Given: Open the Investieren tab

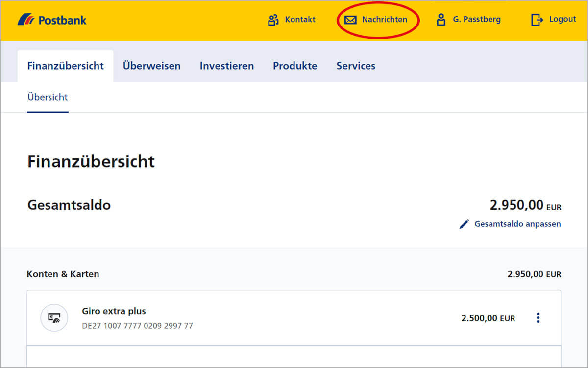Looking at the screenshot, I should click(227, 66).
